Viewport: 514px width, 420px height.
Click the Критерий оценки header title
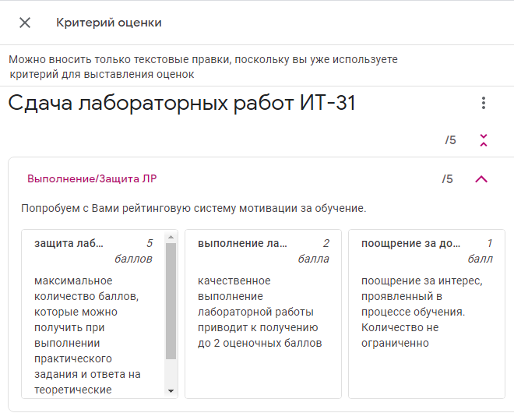point(109,23)
